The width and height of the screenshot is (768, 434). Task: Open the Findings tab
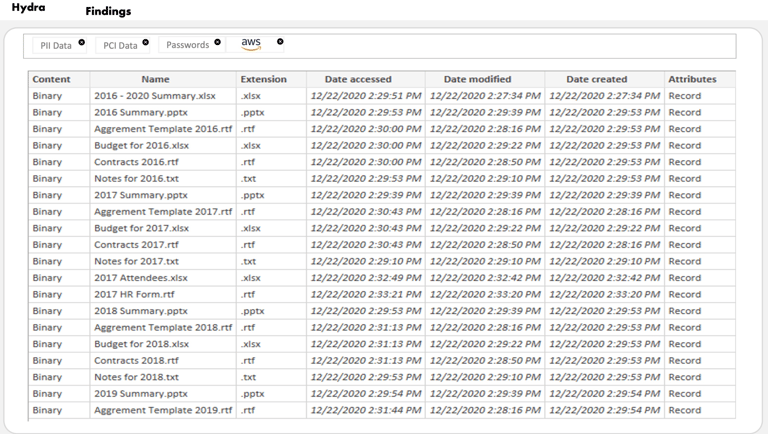(x=108, y=11)
